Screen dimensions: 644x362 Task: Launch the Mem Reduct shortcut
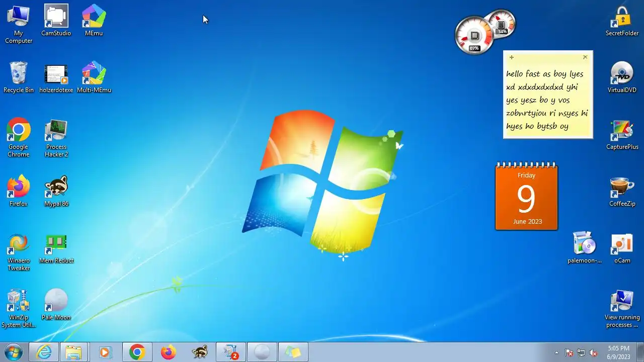click(x=56, y=248)
